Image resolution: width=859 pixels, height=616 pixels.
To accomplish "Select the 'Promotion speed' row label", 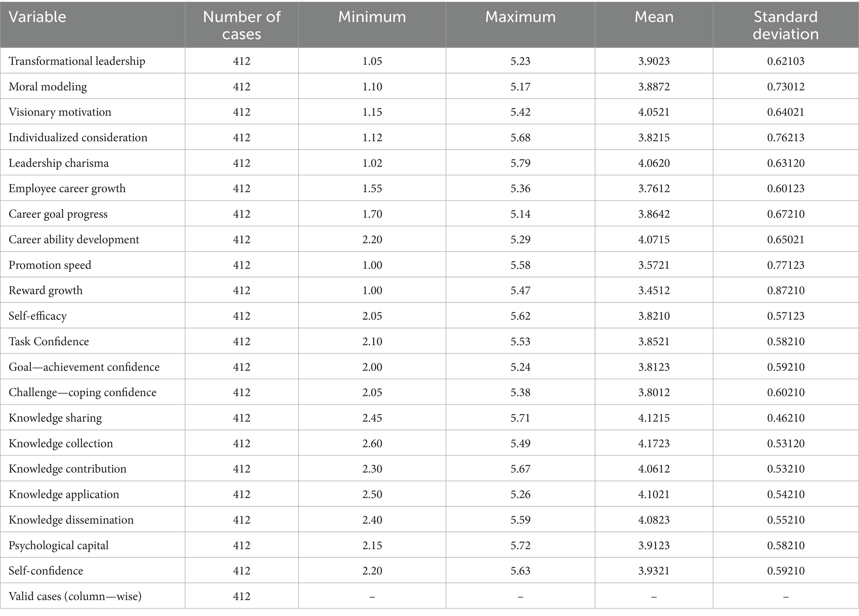I will click(50, 265).
